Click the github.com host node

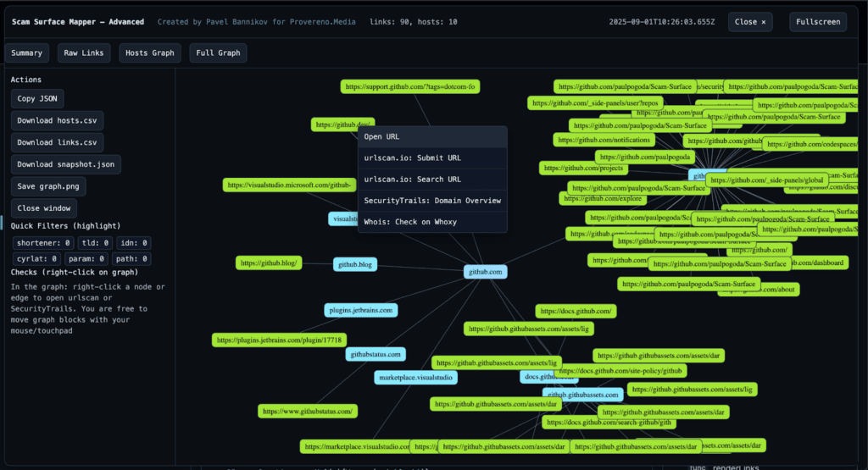[x=486, y=272]
